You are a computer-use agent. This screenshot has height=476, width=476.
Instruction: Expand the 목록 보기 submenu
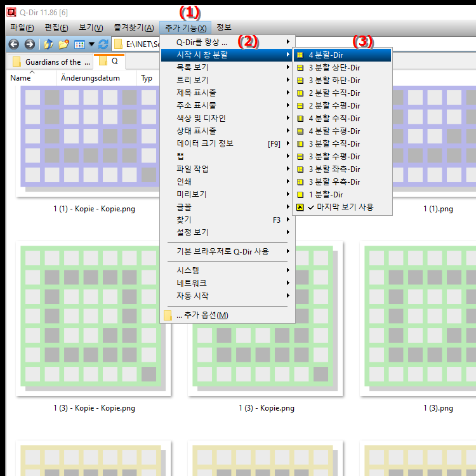[227, 67]
